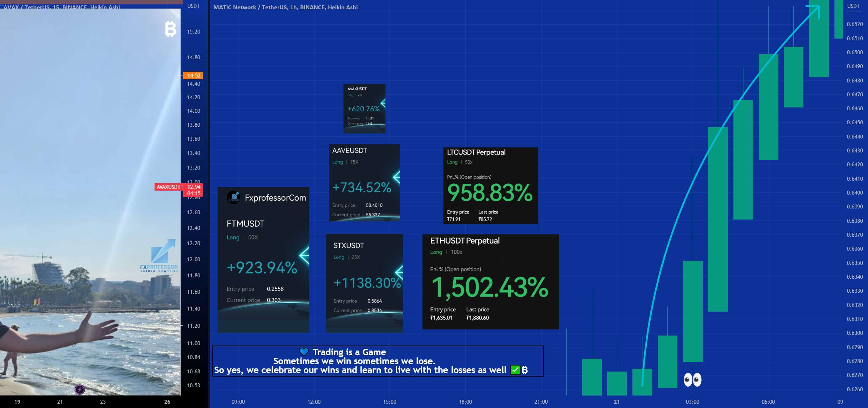868x408 pixels.
Task: Click the 04:15 countdown label
Action: tap(193, 193)
